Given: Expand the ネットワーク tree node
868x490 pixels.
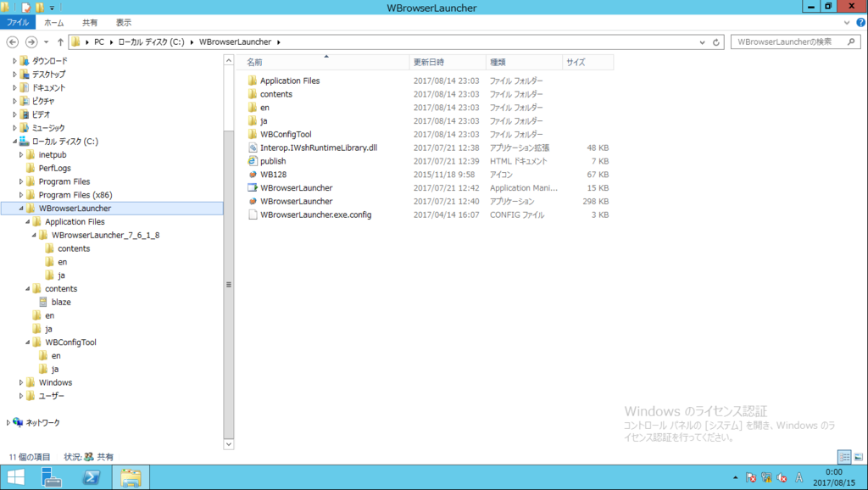Looking at the screenshot, I should click(8, 423).
